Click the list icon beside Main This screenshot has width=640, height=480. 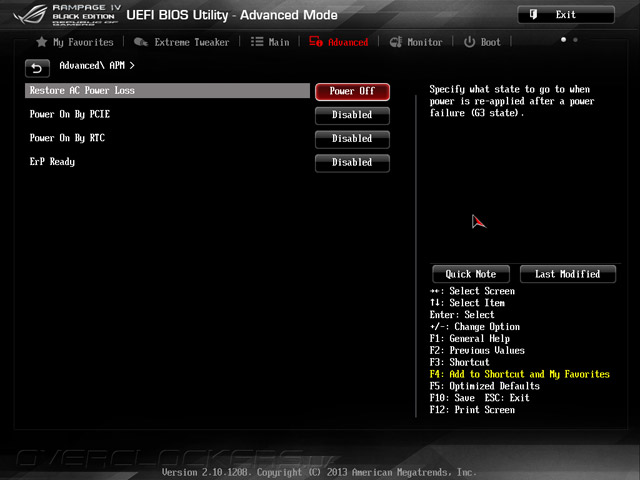click(257, 42)
